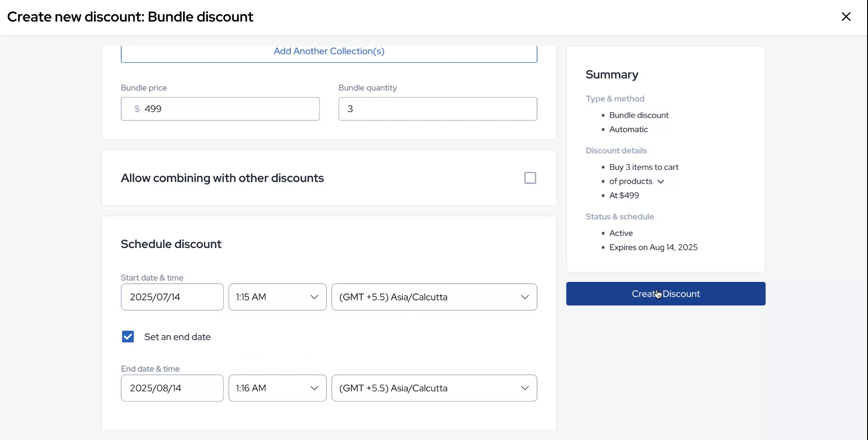This screenshot has height=440, width=868.
Task: Uncheck the Set an end date checkbox
Action: (x=128, y=337)
